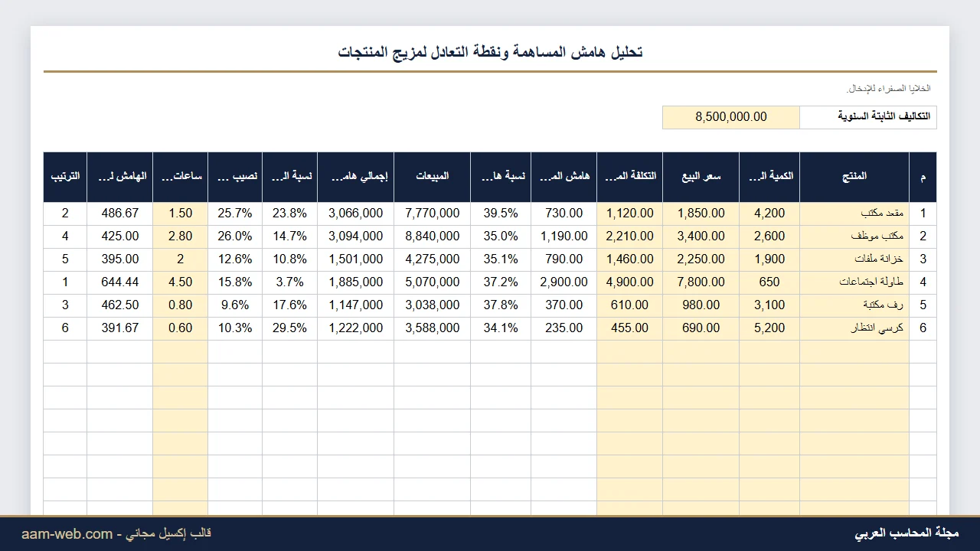Open the aam-web.com link in the footer
980x551 pixels.
67,534
